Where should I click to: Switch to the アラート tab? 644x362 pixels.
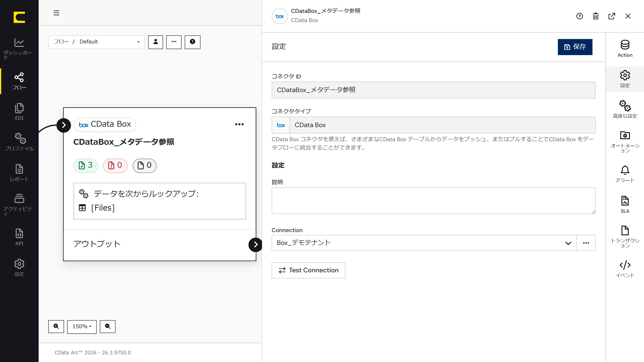[625, 174]
